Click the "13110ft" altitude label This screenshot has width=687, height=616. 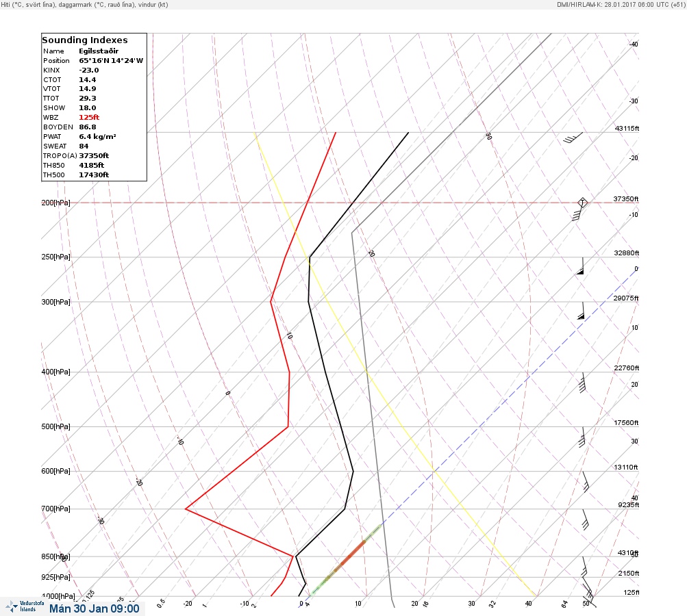tap(626, 467)
